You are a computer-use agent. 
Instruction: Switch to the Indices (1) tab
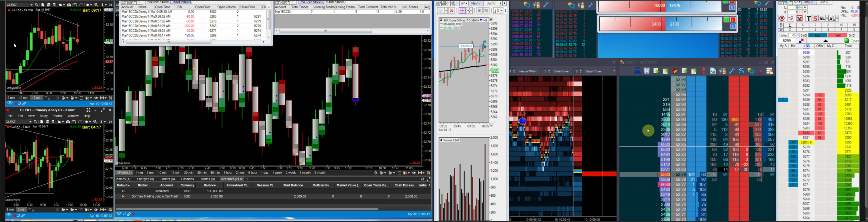point(123,179)
